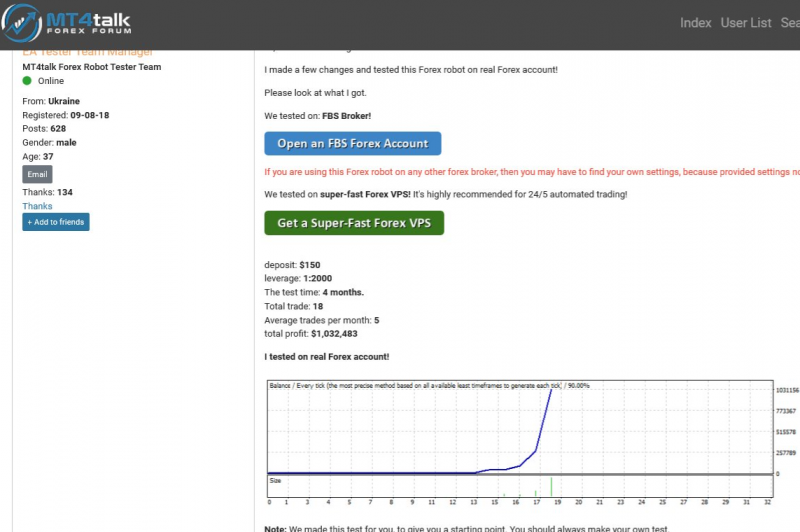800x532 pixels.
Task: Click the 'deposit: $150' text
Action: [292, 265]
